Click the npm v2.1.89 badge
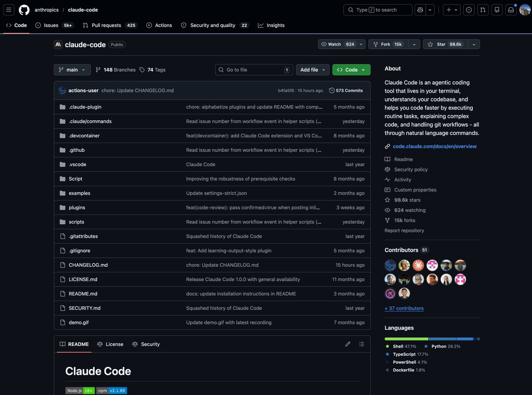The width and height of the screenshot is (532, 395). pyautogui.click(x=112, y=391)
